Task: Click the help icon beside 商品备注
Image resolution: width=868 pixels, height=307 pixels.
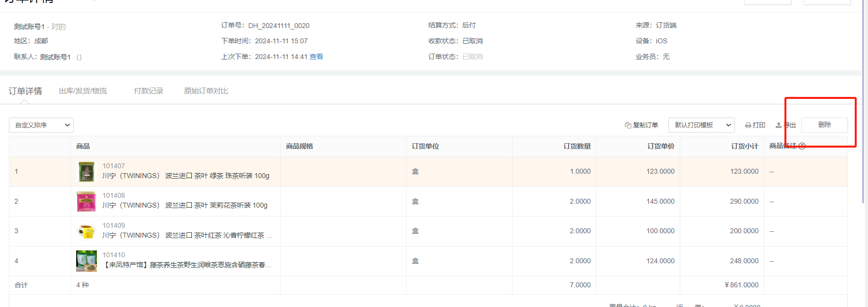Action: 802,146
